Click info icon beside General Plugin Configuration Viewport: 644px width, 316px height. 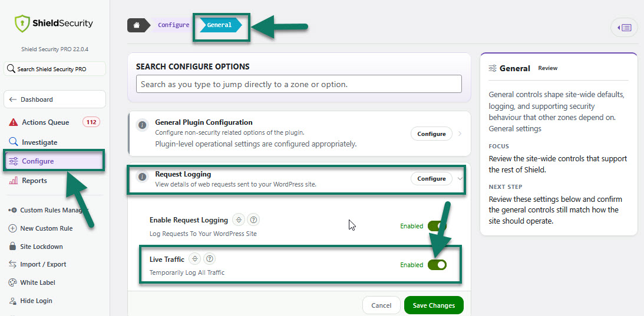tap(142, 125)
